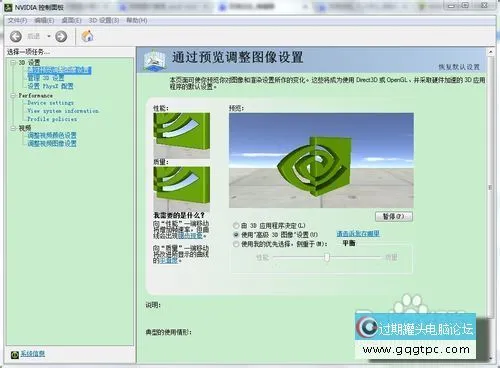Select the highlighted 通过预览调整图像设置 tree item

click(59, 70)
